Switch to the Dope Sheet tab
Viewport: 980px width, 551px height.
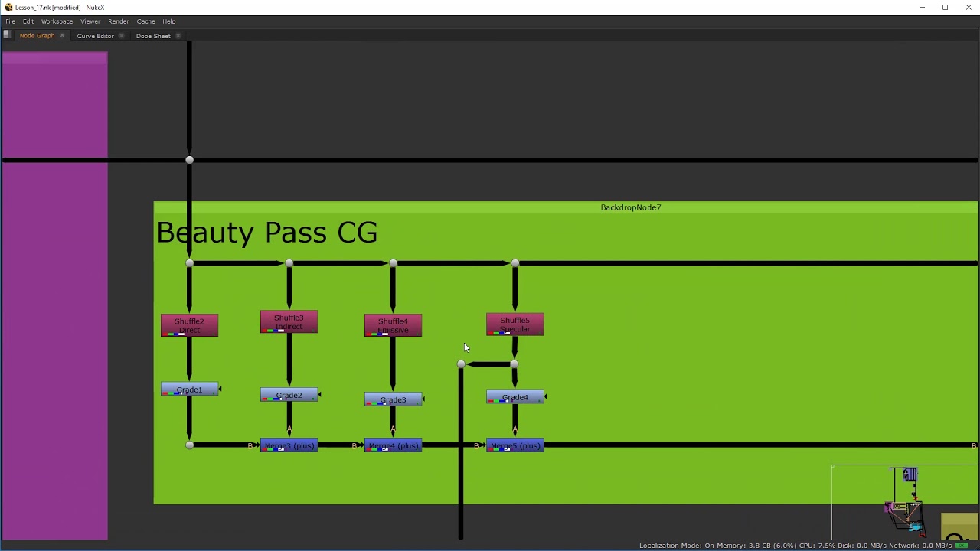[x=153, y=36]
